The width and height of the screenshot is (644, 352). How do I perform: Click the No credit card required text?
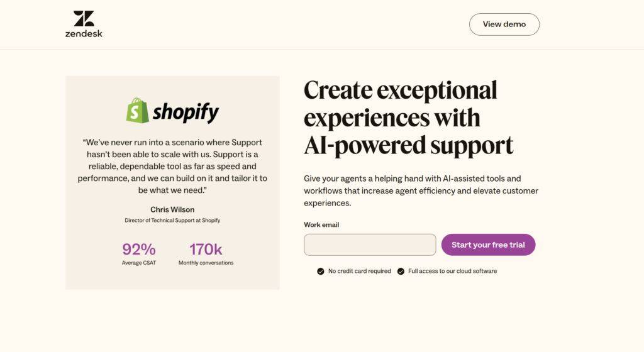point(359,271)
